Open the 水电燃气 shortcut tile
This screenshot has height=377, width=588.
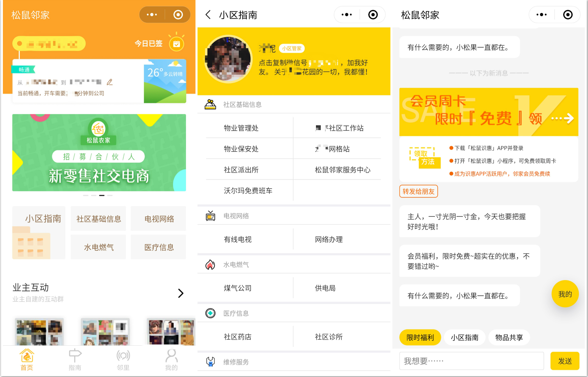(98, 247)
